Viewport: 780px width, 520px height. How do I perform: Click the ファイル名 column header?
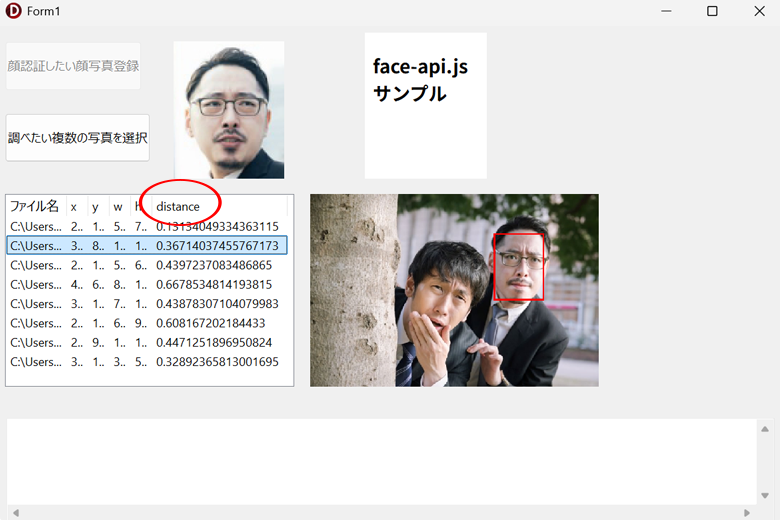pos(36,206)
